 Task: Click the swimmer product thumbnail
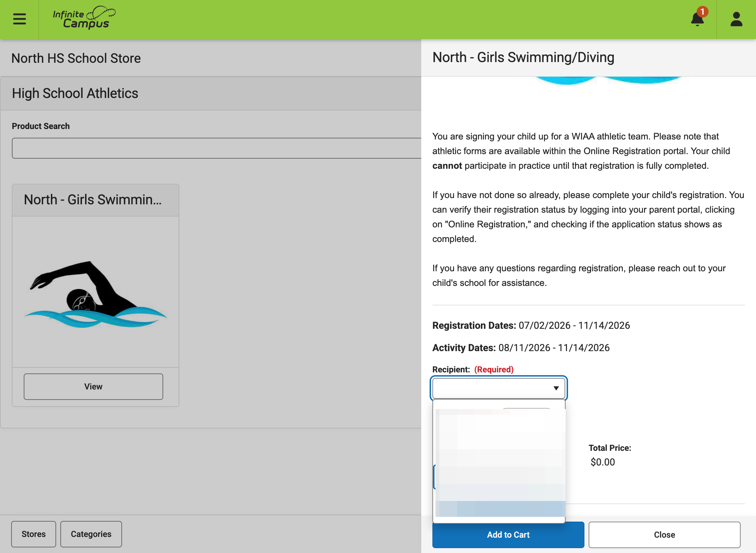pyautogui.click(x=95, y=294)
